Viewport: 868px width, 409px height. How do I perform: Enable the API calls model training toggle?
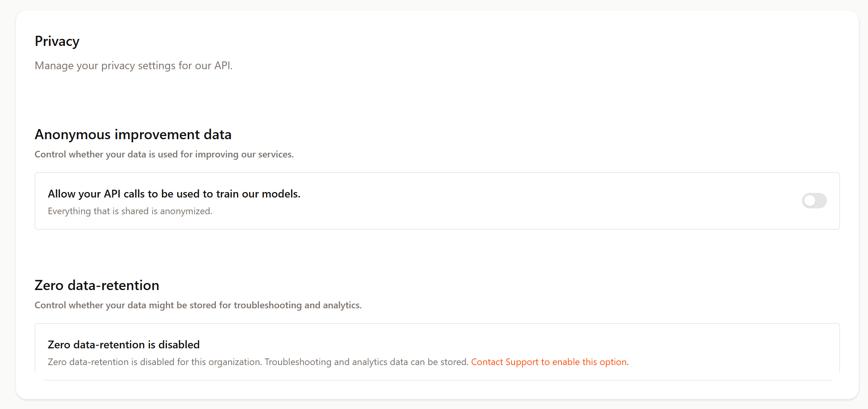coord(814,201)
